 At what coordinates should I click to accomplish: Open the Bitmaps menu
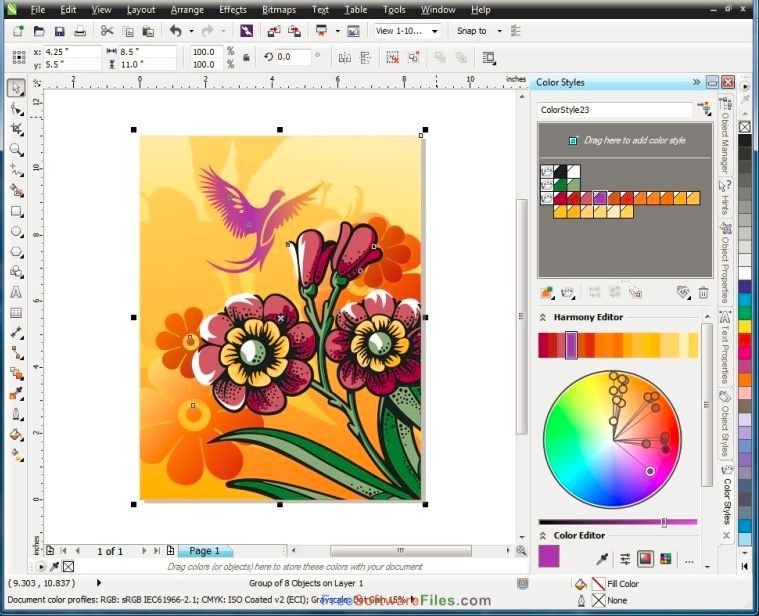279,10
